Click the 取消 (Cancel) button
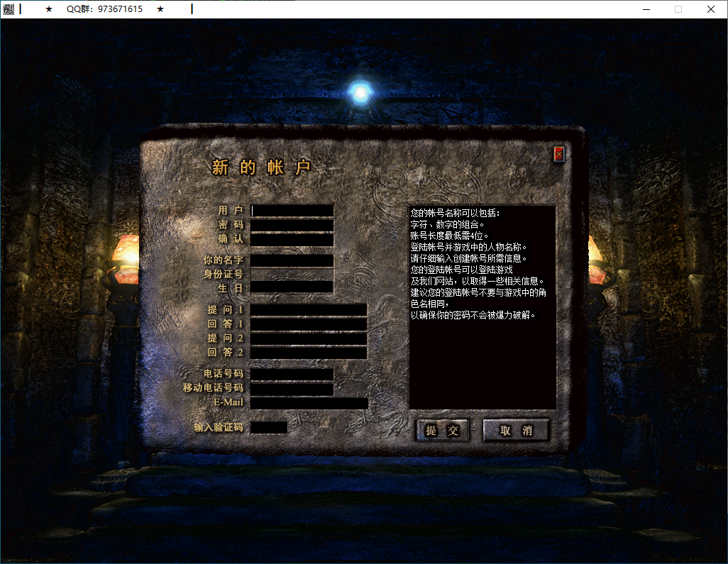 (x=516, y=430)
